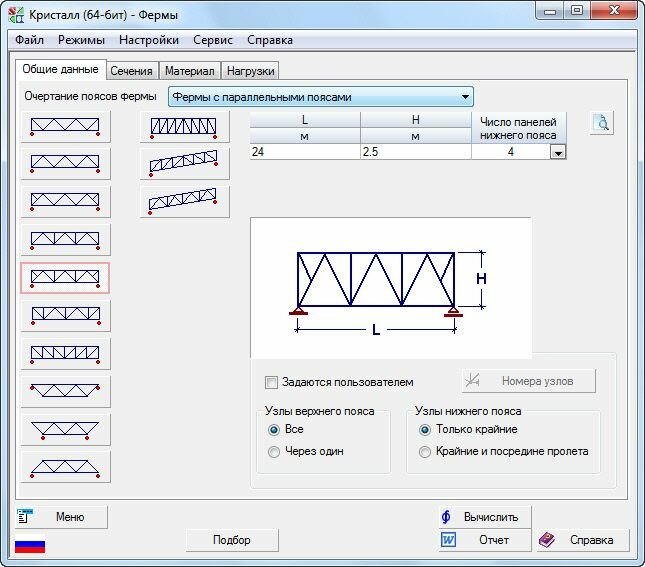The width and height of the screenshot is (645, 567).
Task: Open the Справка menu in menu bar
Action: (270, 40)
